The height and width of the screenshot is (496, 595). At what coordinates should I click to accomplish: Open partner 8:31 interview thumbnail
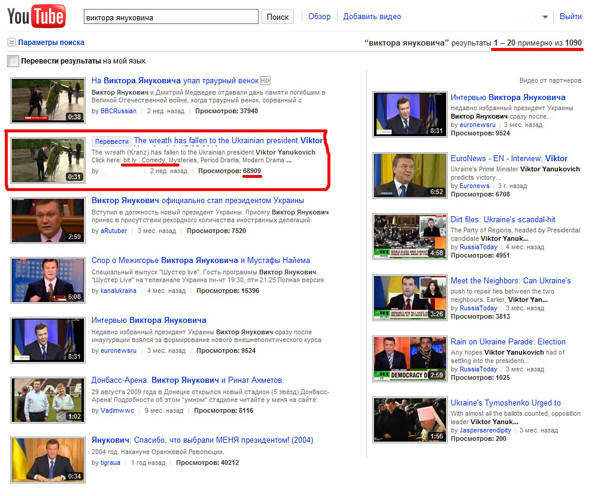click(x=410, y=114)
